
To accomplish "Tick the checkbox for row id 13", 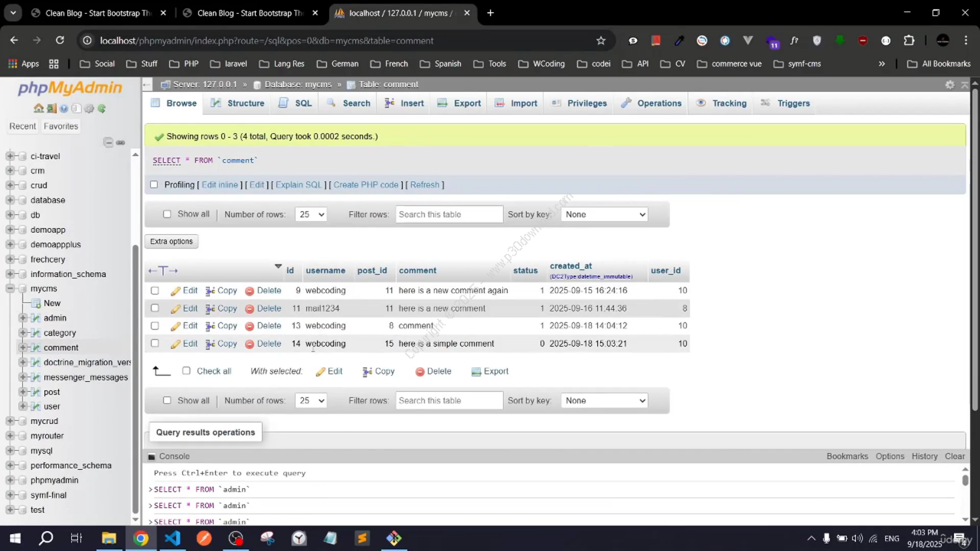I will (155, 326).
